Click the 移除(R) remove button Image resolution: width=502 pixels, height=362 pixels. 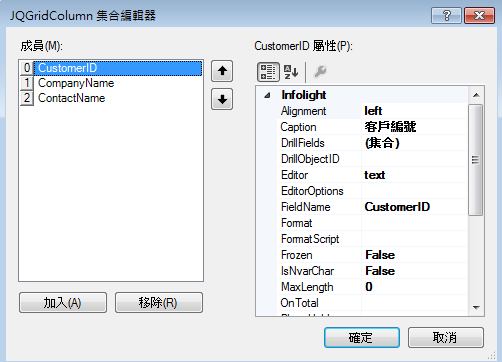(159, 303)
